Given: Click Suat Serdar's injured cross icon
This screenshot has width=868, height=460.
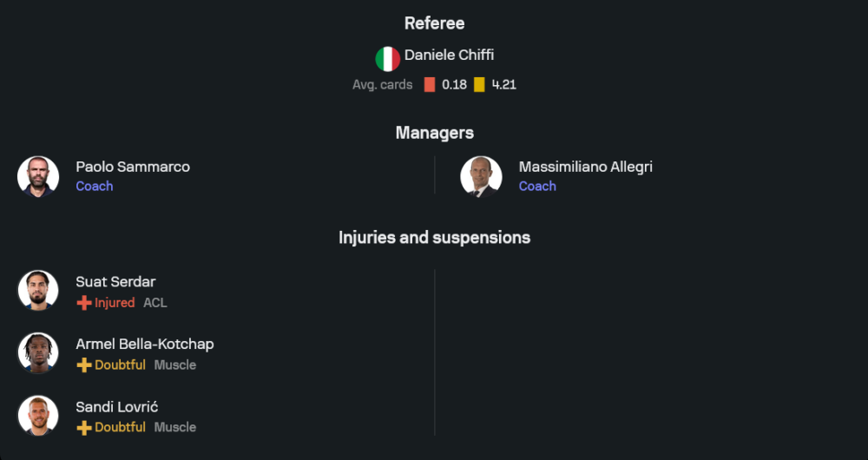Looking at the screenshot, I should click(84, 303).
